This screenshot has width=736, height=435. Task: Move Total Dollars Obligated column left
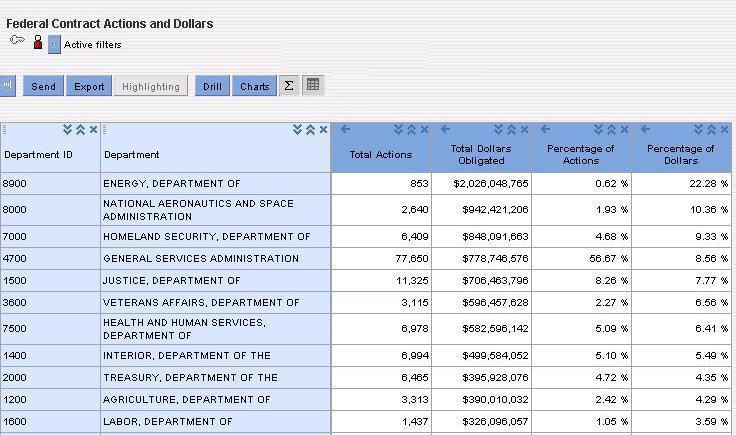point(445,129)
